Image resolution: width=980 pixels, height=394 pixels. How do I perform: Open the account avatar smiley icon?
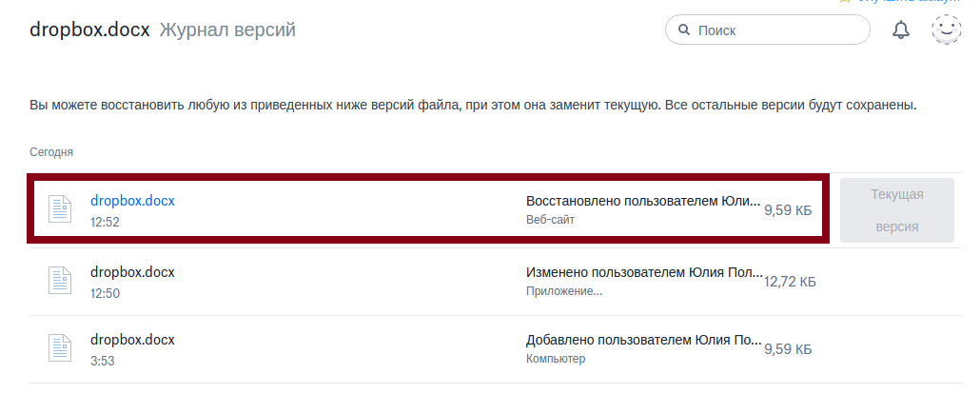947,30
